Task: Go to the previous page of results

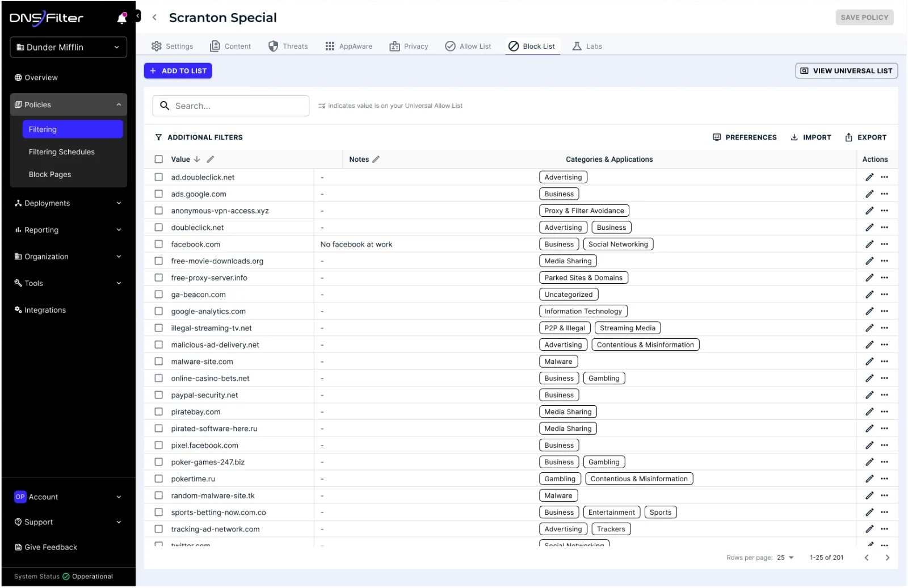Action: point(867,558)
